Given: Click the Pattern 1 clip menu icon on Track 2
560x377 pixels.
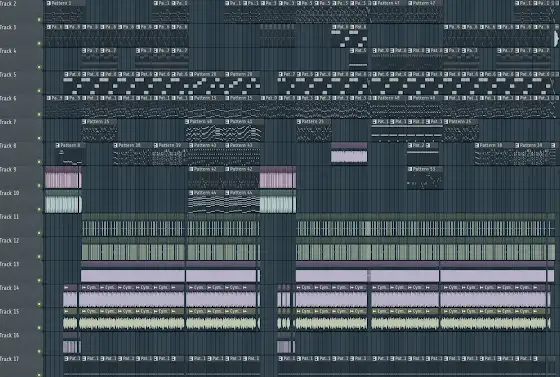Looking at the screenshot, I should [x=49, y=3].
